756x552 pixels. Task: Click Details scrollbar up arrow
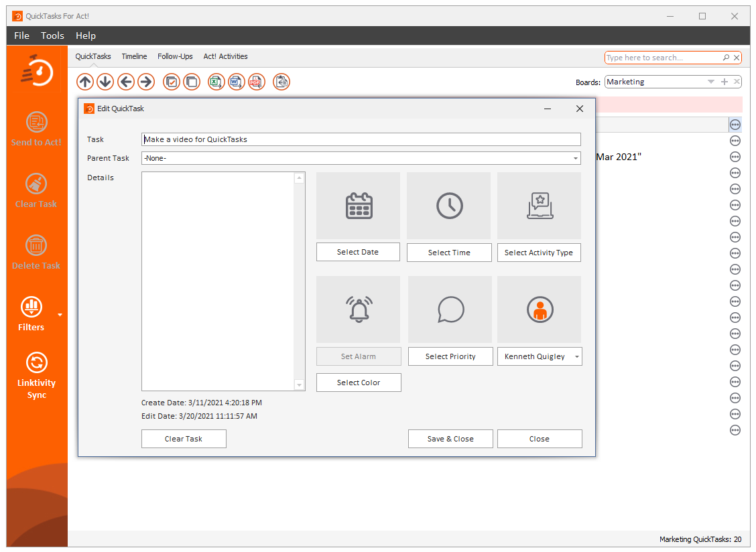click(x=300, y=178)
